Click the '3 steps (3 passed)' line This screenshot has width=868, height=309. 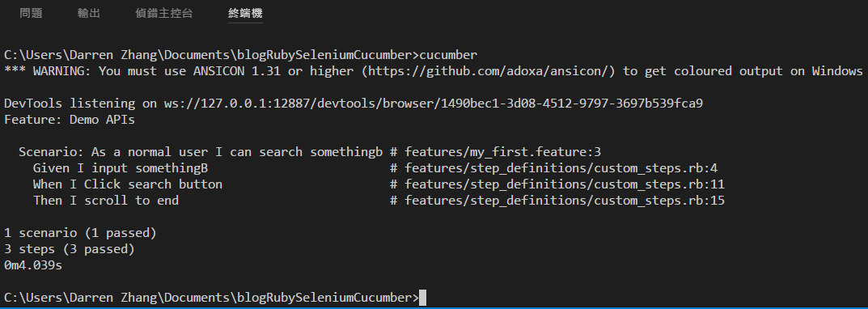coord(70,249)
